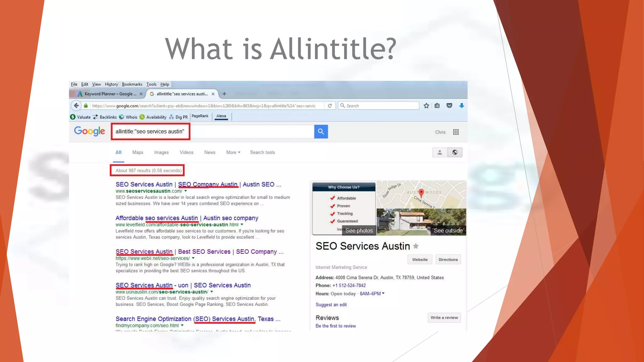Viewport: 644px width, 362px height.
Task: Click the PageRank toolbar item
Action: (200, 116)
